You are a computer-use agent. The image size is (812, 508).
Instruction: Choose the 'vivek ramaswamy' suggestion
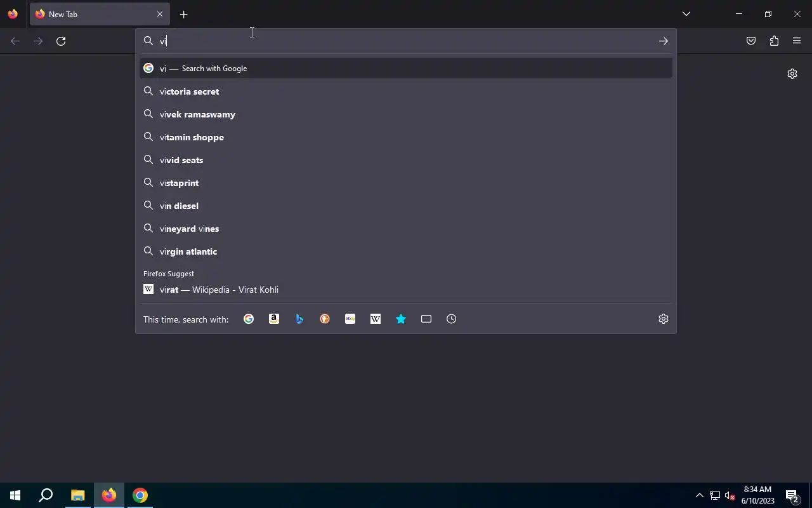click(x=406, y=114)
